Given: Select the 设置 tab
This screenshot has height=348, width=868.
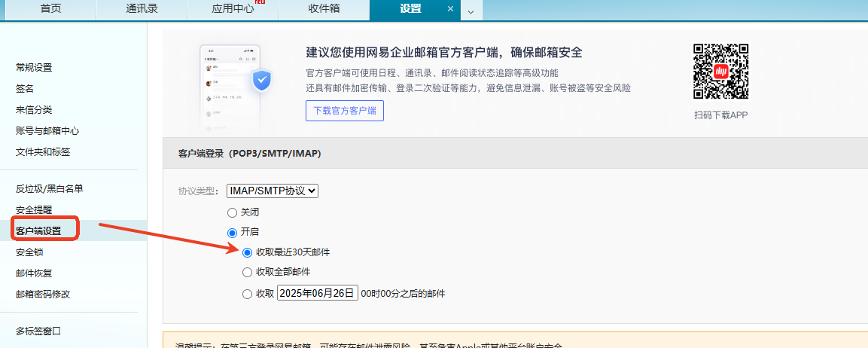Looking at the screenshot, I should click(x=410, y=9).
